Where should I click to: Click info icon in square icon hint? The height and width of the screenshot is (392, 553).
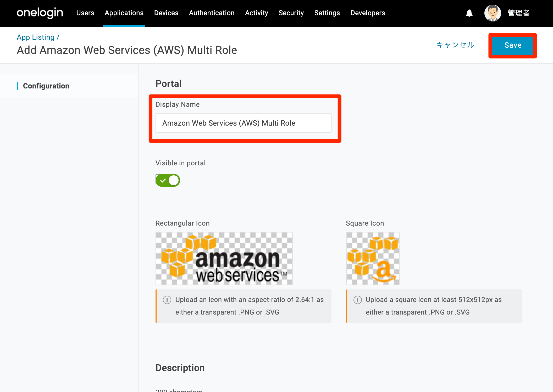(357, 300)
